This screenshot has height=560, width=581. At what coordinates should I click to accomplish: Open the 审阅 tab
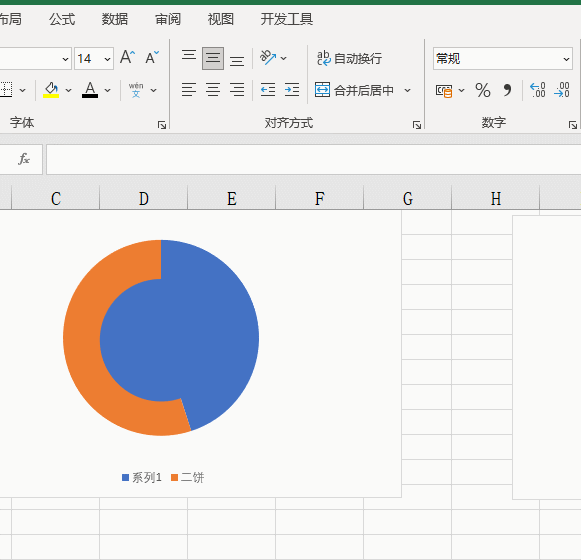168,19
